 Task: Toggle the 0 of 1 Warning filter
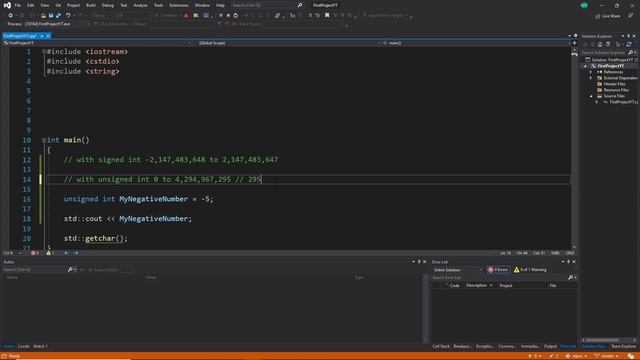530,270
